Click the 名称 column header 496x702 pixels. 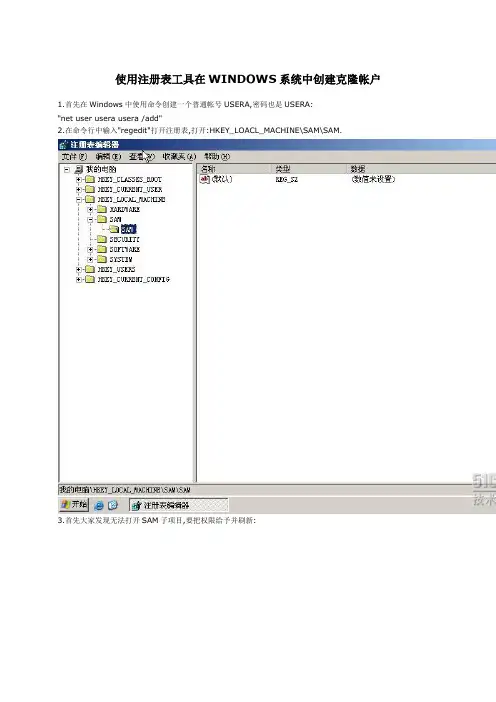pyautogui.click(x=234, y=169)
